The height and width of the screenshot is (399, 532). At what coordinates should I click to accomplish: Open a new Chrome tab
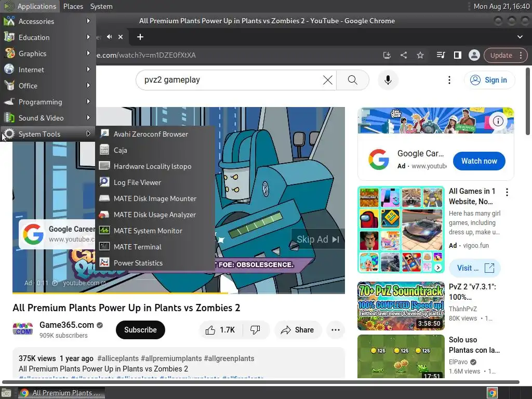[140, 37]
